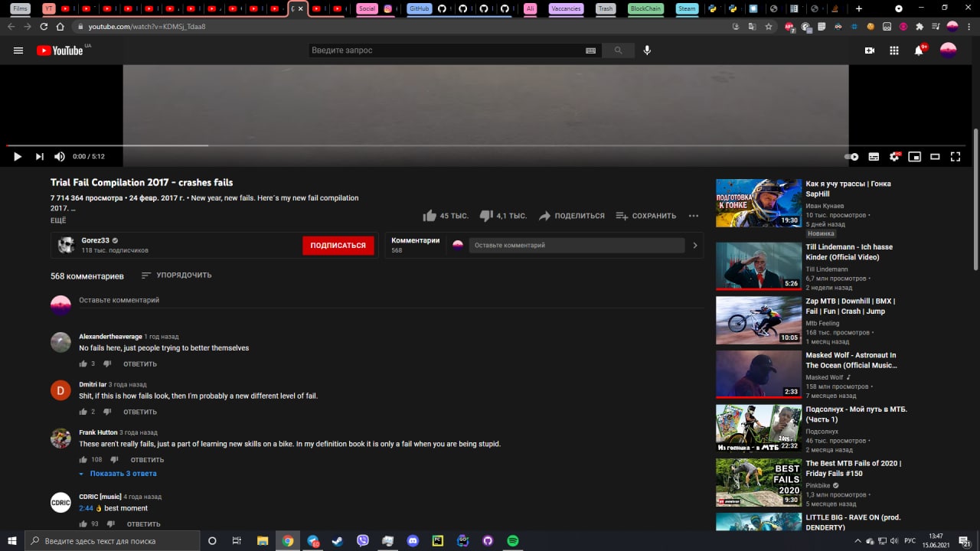Image resolution: width=980 pixels, height=551 pixels.
Task: Click ПОДЕЛИТЬСЯ to share video
Action: (x=571, y=216)
